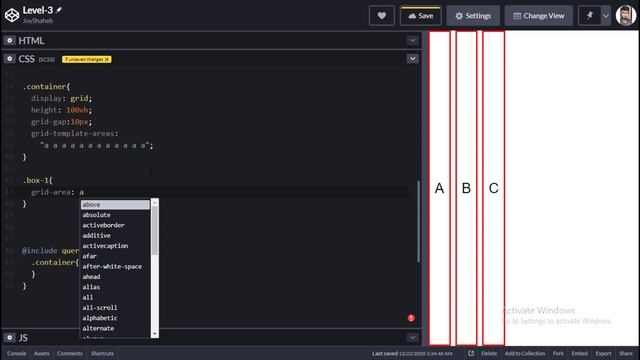The width and height of the screenshot is (640, 360).
Task: Open the Export option
Action: pos(603,353)
